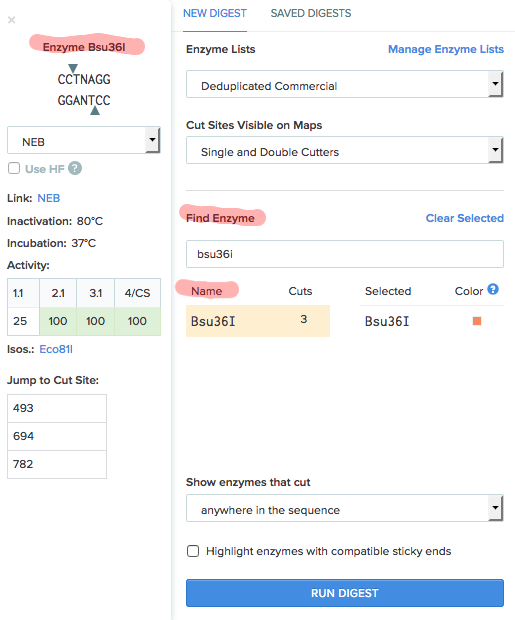Click the Find Enzyme search field
This screenshot has height=620, width=515.
point(345,254)
